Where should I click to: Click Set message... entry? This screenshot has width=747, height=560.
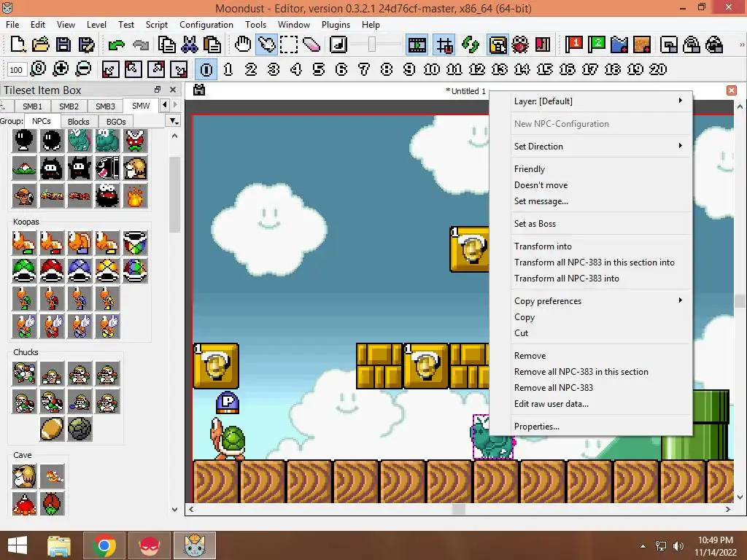tap(598, 201)
